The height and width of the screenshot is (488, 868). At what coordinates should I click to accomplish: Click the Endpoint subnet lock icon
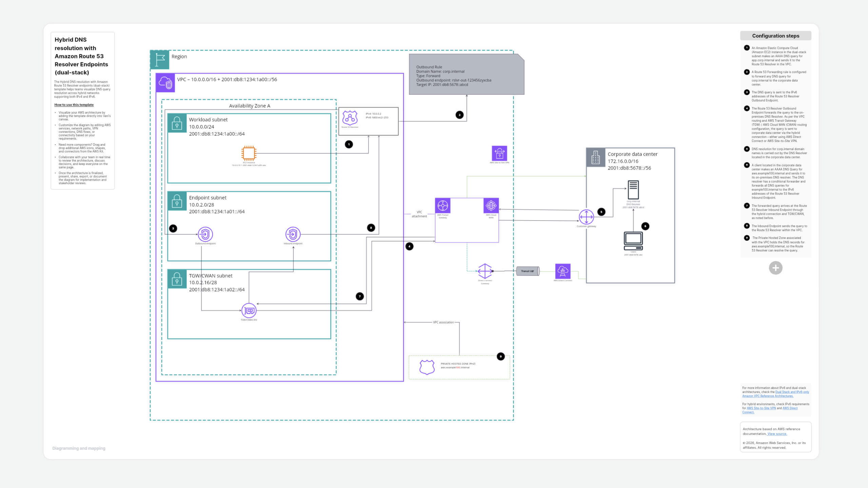pos(177,201)
